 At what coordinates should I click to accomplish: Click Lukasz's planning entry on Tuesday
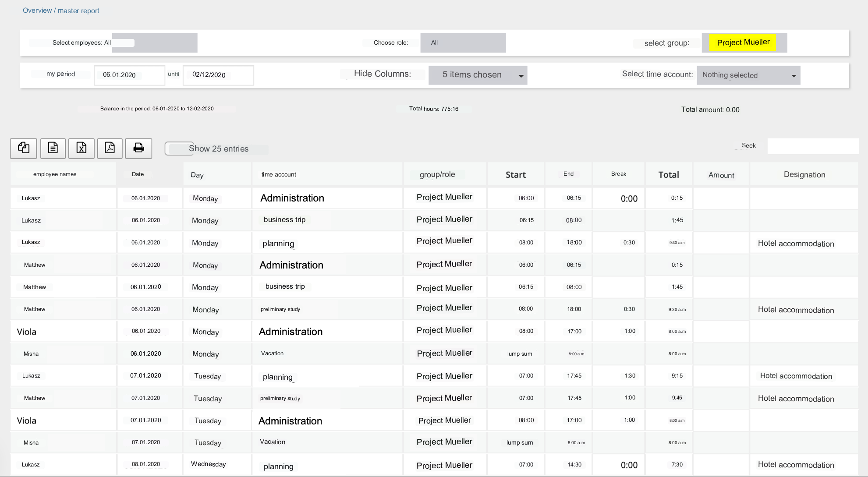[278, 377]
